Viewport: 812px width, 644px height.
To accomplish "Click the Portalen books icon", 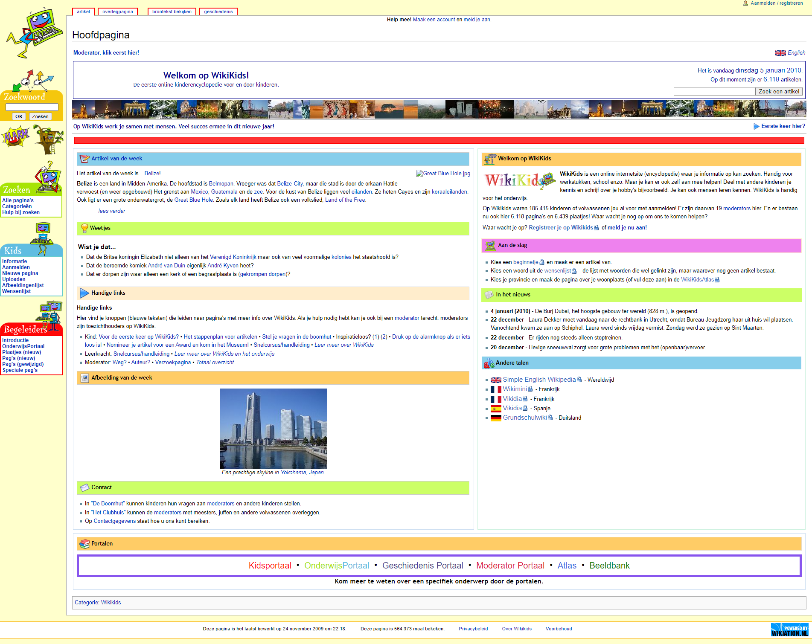I will tap(84, 544).
